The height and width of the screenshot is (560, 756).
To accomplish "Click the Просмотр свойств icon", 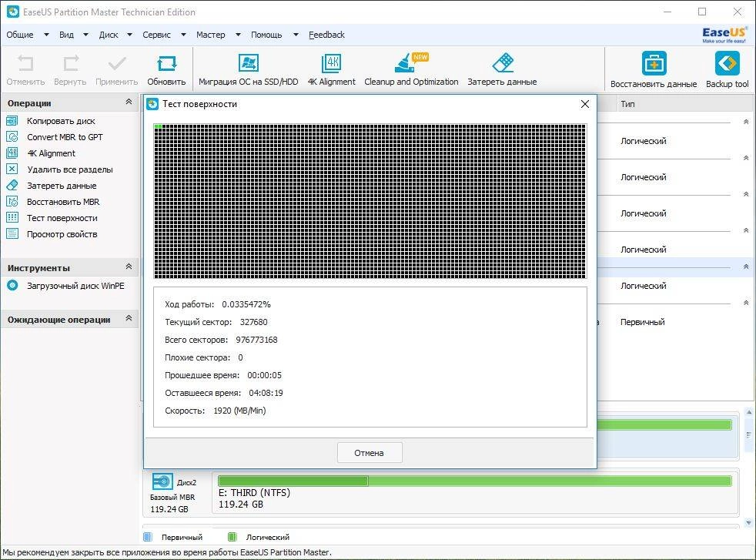I will pos(12,234).
